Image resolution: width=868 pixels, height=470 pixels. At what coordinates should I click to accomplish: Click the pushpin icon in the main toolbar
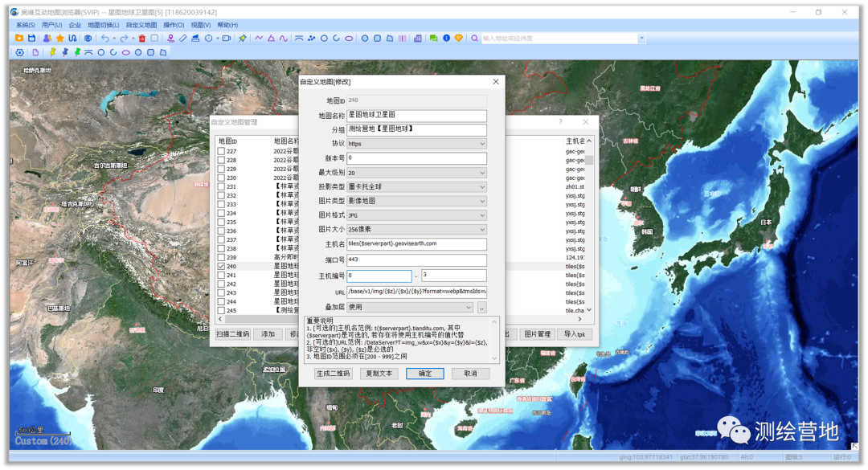[243, 39]
